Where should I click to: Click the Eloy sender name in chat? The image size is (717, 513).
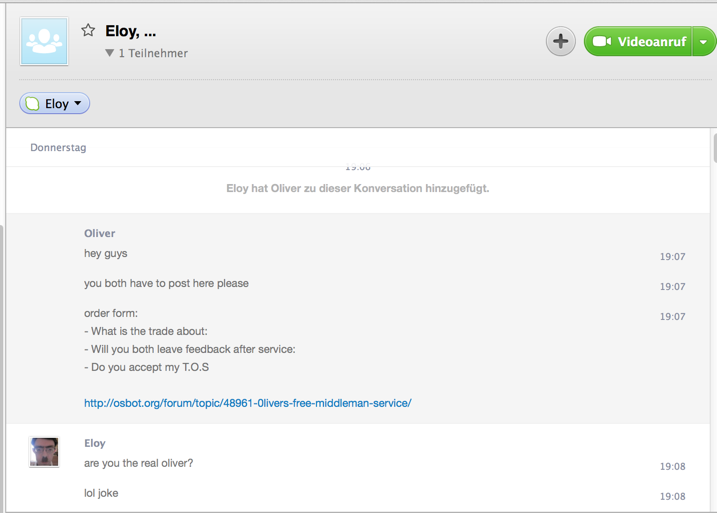[x=95, y=443]
